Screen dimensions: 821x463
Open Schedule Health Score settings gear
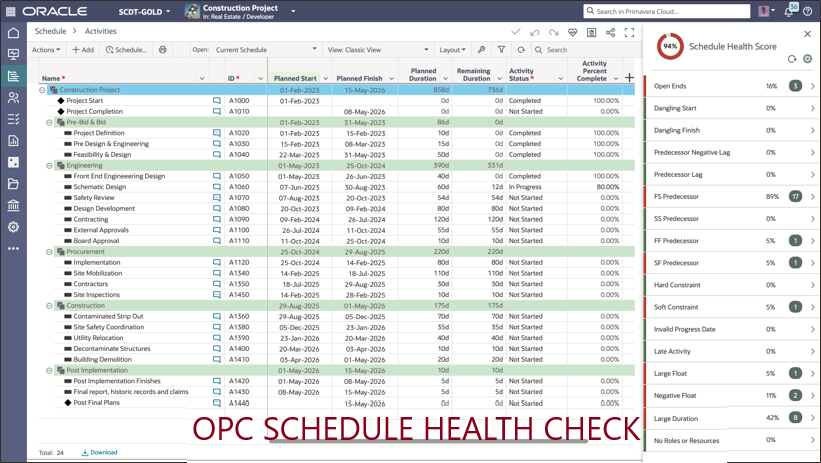(x=807, y=59)
